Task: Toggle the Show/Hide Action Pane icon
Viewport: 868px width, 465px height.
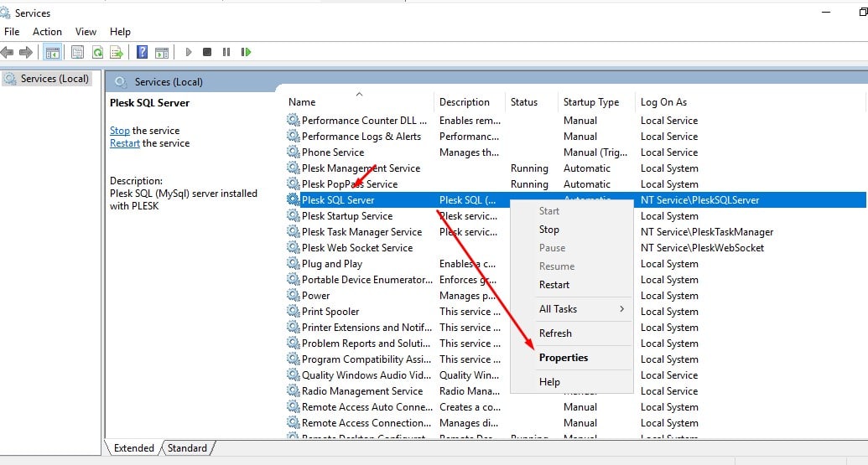Action: (162, 53)
